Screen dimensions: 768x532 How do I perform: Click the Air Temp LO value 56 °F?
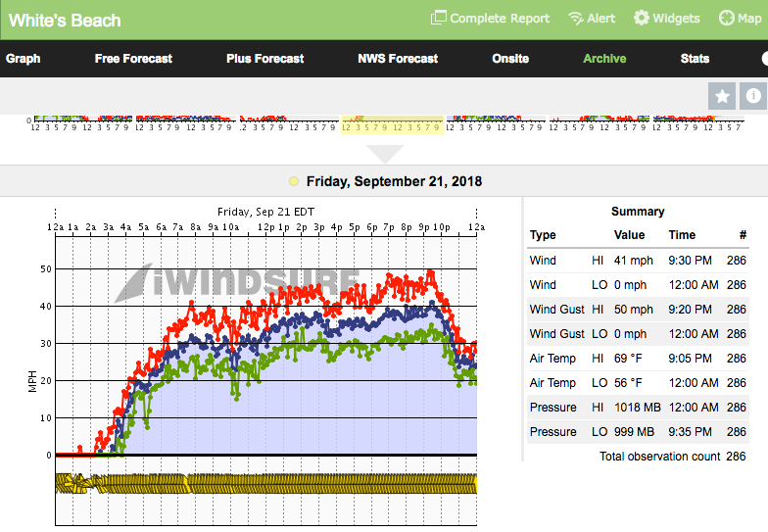[628, 383]
